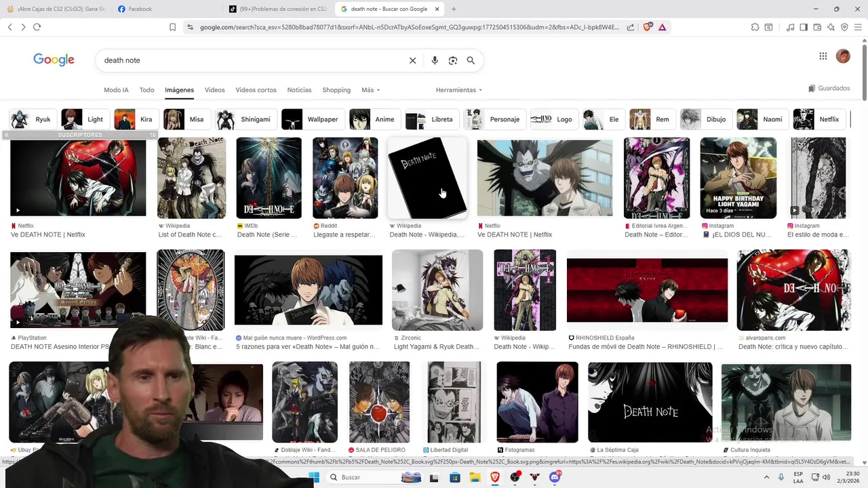The height and width of the screenshot is (488, 868).
Task: Click the taskbar Buscar search box
Action: [373, 477]
